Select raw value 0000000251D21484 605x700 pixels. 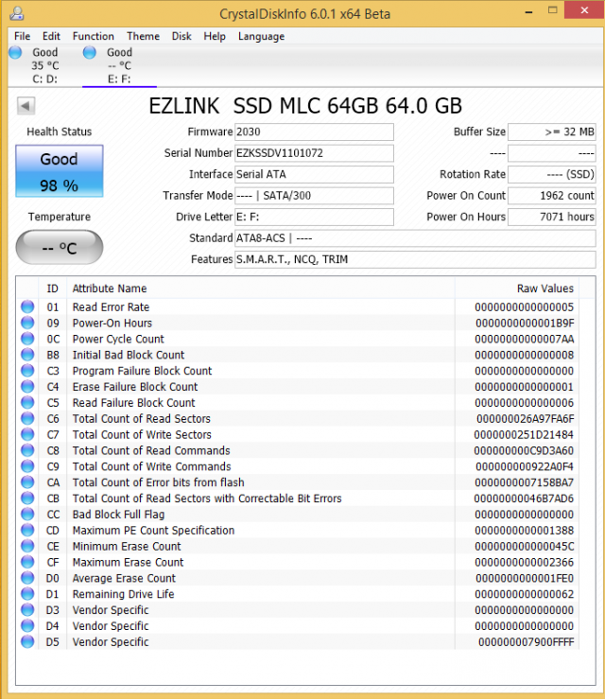click(x=524, y=435)
